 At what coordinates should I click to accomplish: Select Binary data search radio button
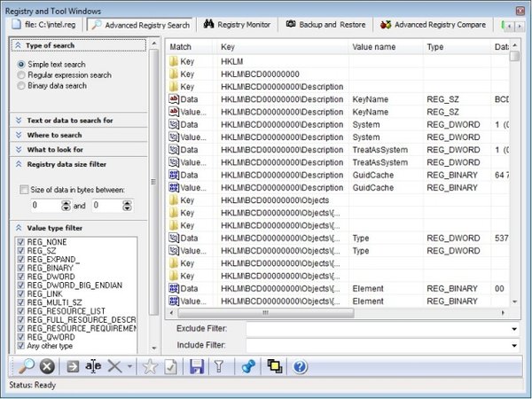[x=22, y=88]
